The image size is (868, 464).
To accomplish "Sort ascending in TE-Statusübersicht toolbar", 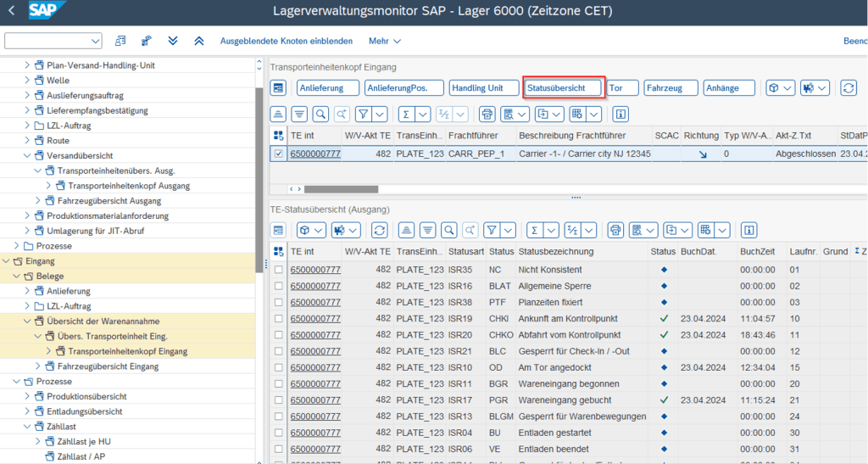I will coord(406,230).
